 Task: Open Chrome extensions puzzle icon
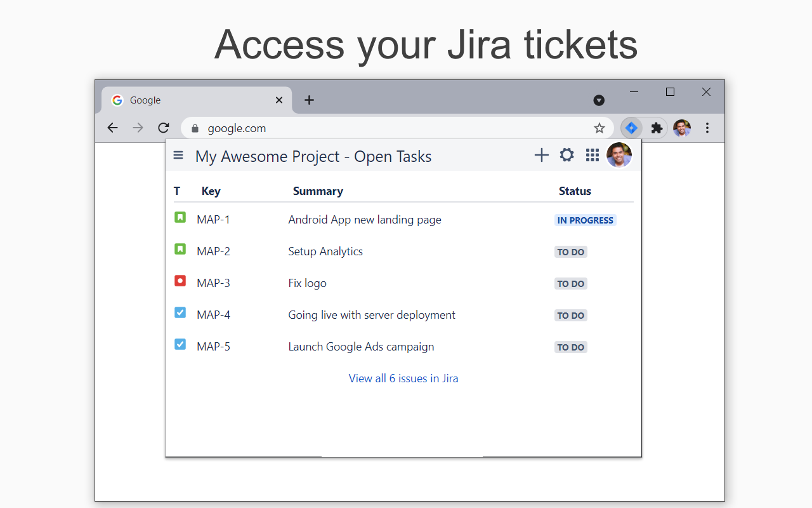(657, 128)
